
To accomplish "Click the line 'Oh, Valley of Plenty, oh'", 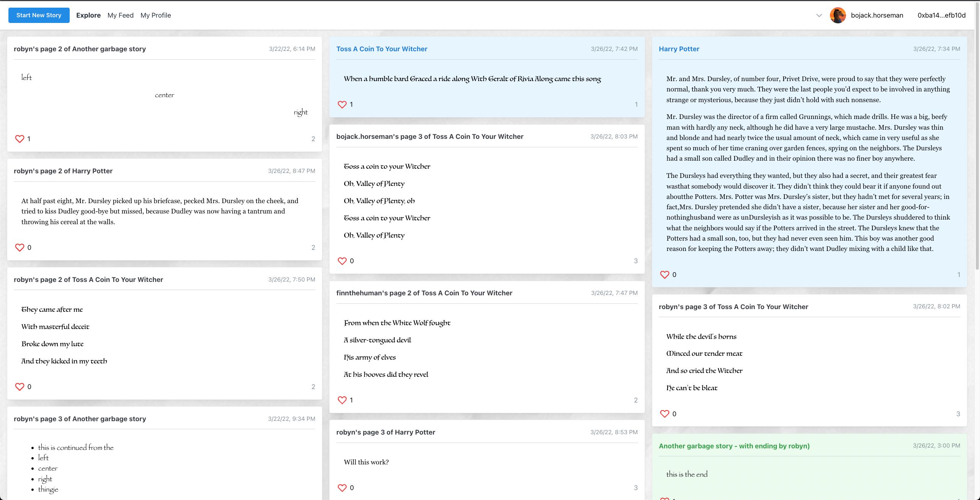I will (x=379, y=201).
